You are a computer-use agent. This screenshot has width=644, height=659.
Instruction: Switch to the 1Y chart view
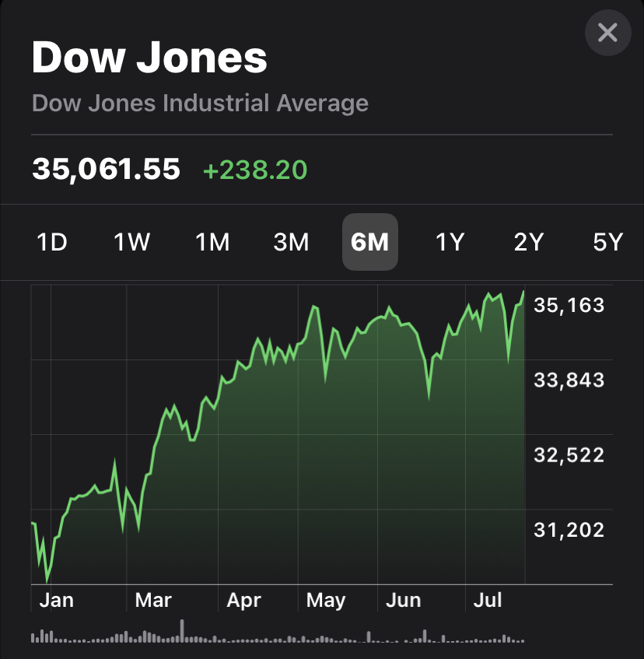pyautogui.click(x=450, y=242)
